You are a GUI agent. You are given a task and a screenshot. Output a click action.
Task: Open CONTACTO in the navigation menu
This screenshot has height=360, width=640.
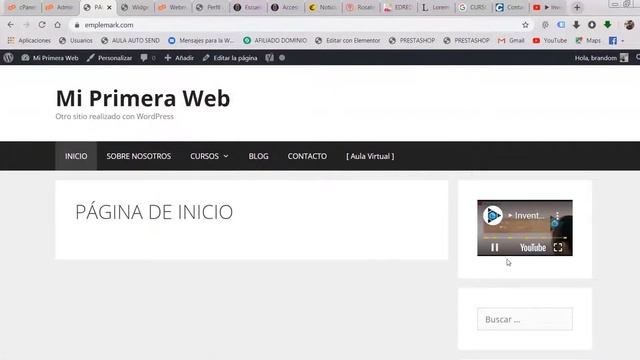[307, 156]
